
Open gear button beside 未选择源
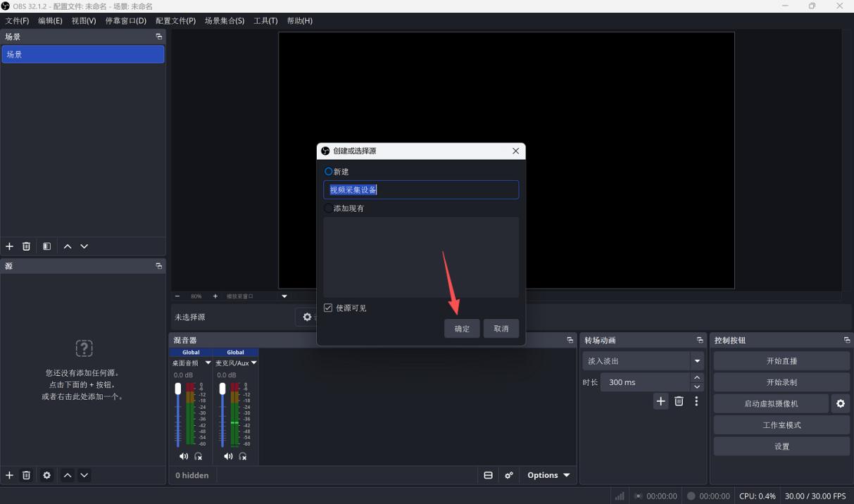point(307,317)
